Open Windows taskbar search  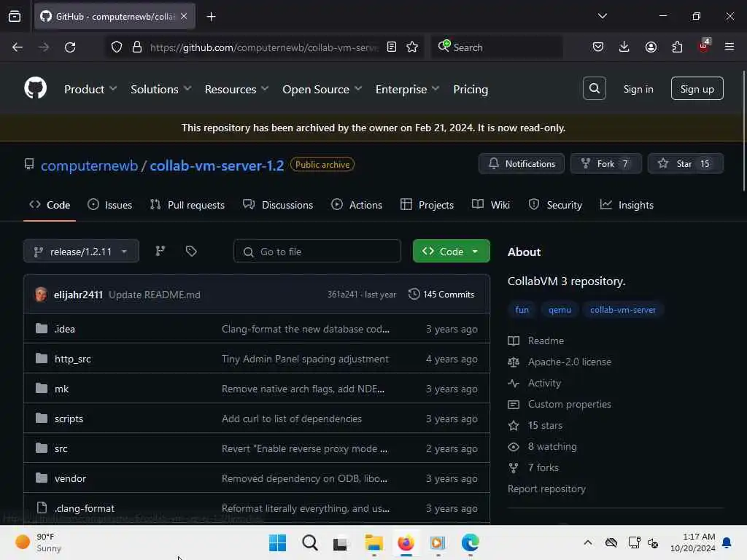[309, 542]
